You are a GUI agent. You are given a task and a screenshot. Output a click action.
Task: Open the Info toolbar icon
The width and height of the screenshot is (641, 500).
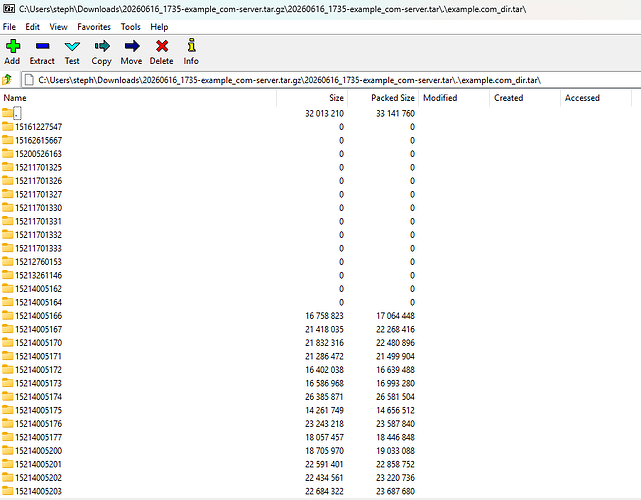[191, 45]
